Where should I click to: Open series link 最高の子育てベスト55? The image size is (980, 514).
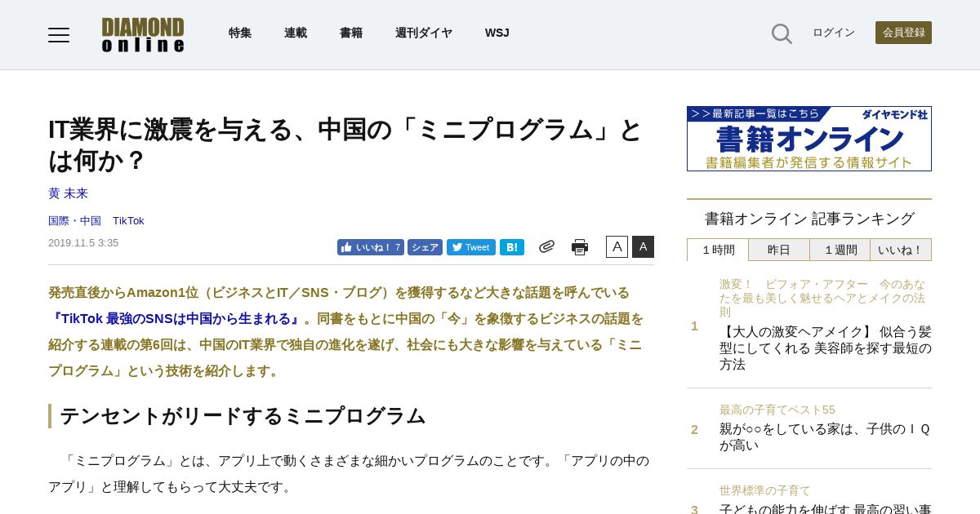click(777, 410)
